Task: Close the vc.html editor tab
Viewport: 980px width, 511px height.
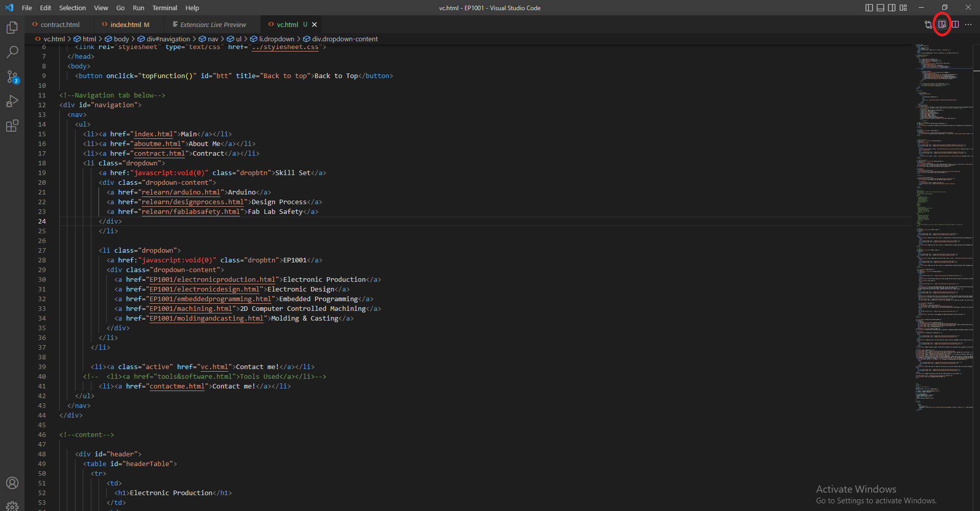Action: [x=314, y=25]
